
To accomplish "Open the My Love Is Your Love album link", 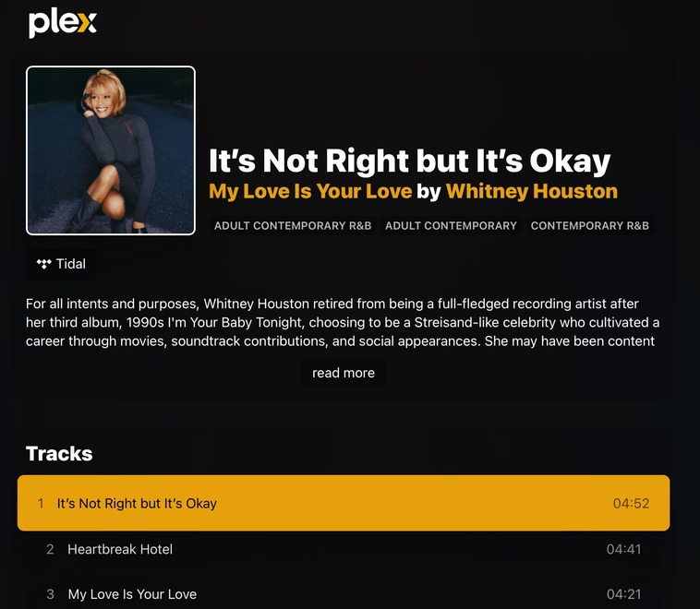I will coord(310,191).
